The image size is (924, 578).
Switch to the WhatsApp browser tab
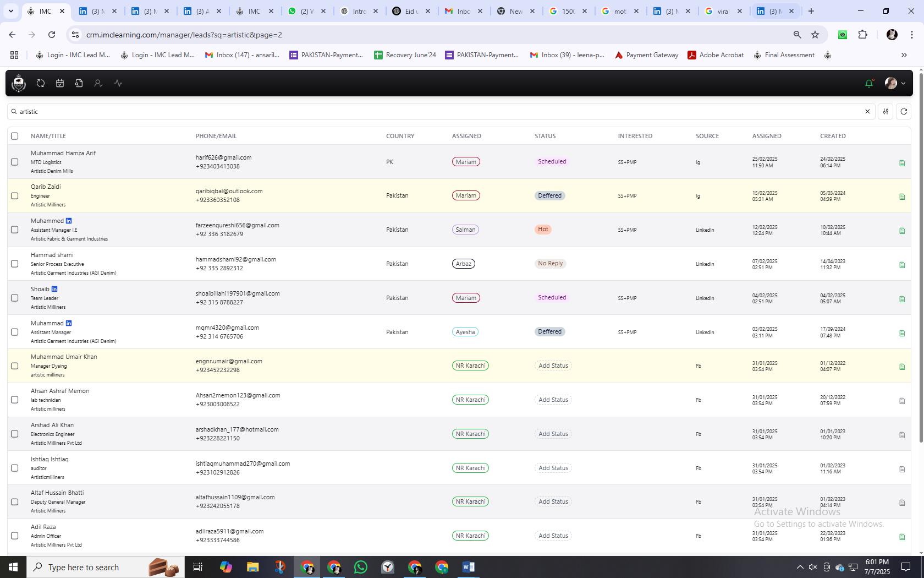(306, 11)
